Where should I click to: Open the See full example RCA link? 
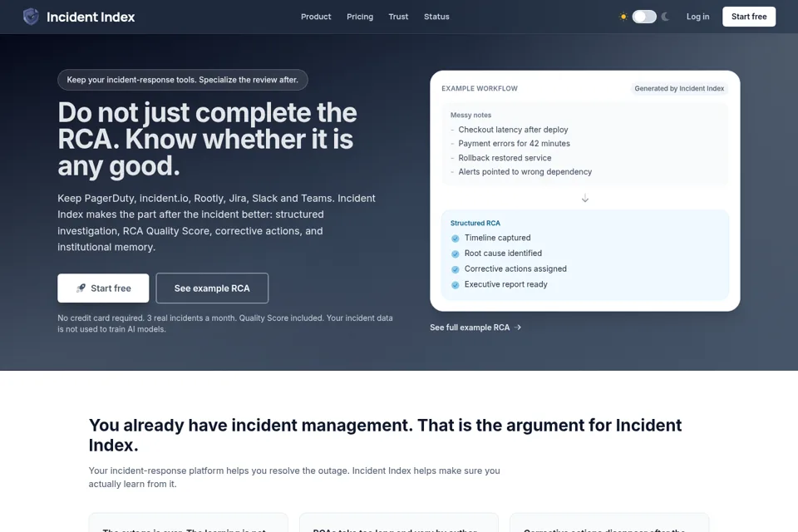475,328
